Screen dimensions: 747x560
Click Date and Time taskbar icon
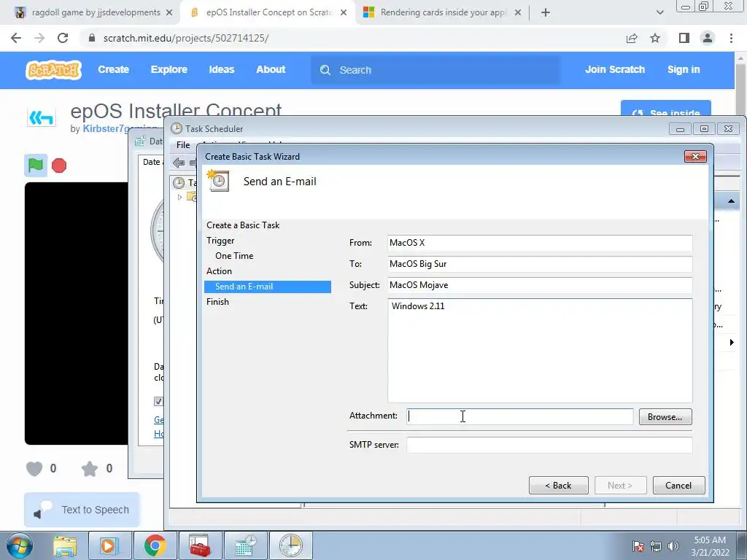246,545
